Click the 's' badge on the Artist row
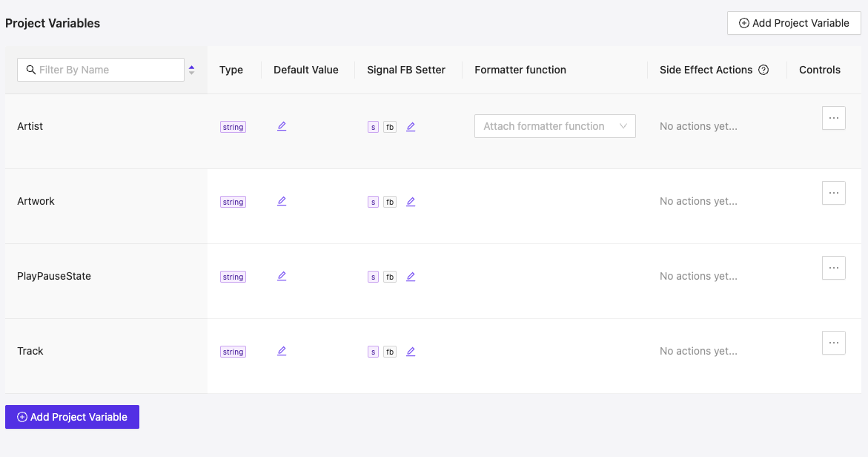868x457 pixels. point(373,127)
